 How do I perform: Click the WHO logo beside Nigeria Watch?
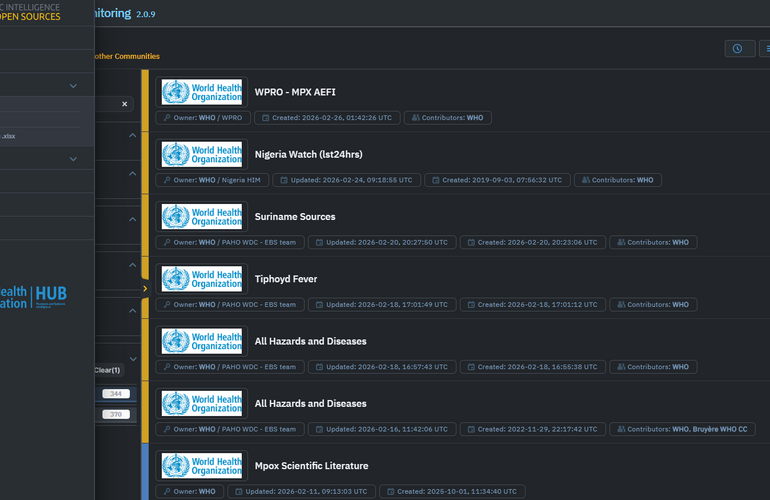(x=203, y=154)
